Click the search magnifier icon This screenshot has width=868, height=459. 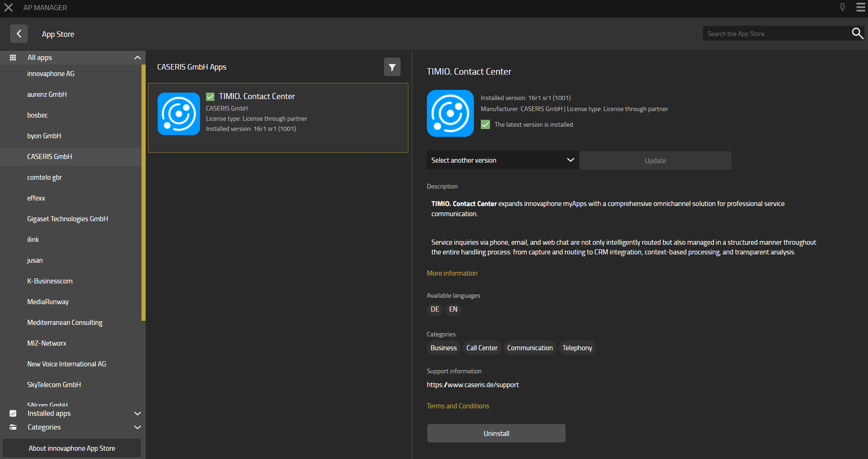pyautogui.click(x=857, y=33)
